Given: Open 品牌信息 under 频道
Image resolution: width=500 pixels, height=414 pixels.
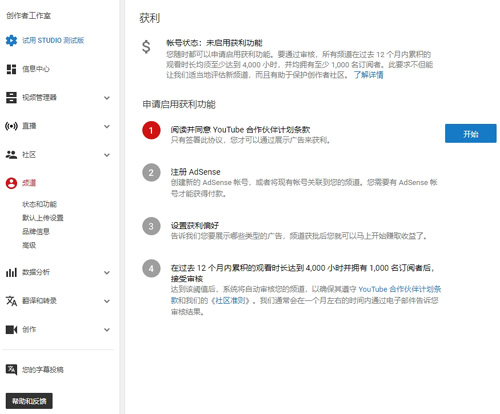Looking at the screenshot, I should pyautogui.click(x=36, y=231).
